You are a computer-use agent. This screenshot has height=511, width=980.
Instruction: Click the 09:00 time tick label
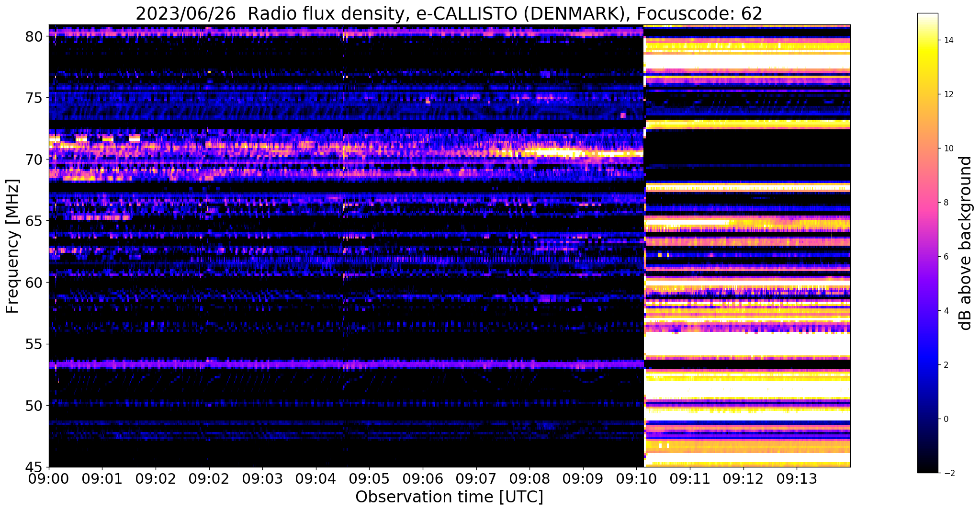point(49,478)
